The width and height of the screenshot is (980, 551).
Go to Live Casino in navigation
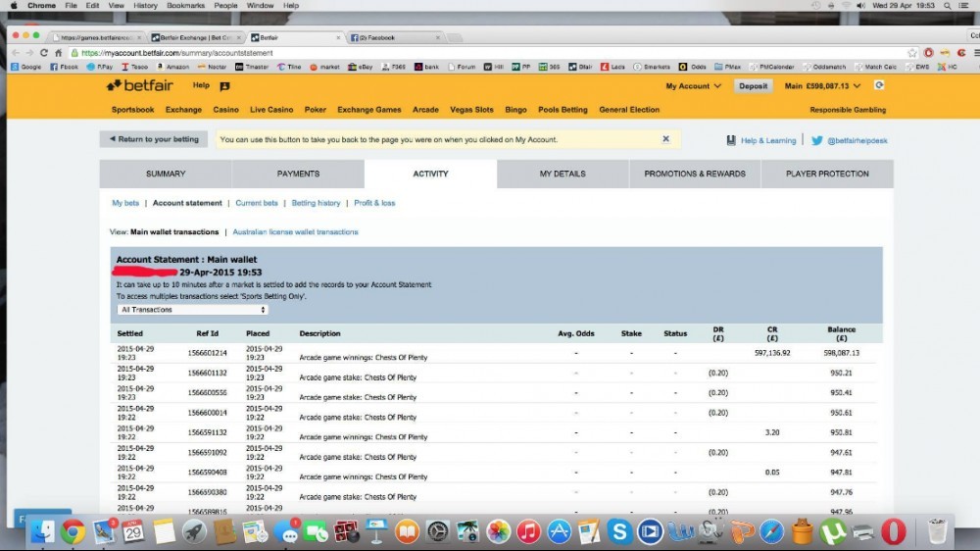(271, 110)
